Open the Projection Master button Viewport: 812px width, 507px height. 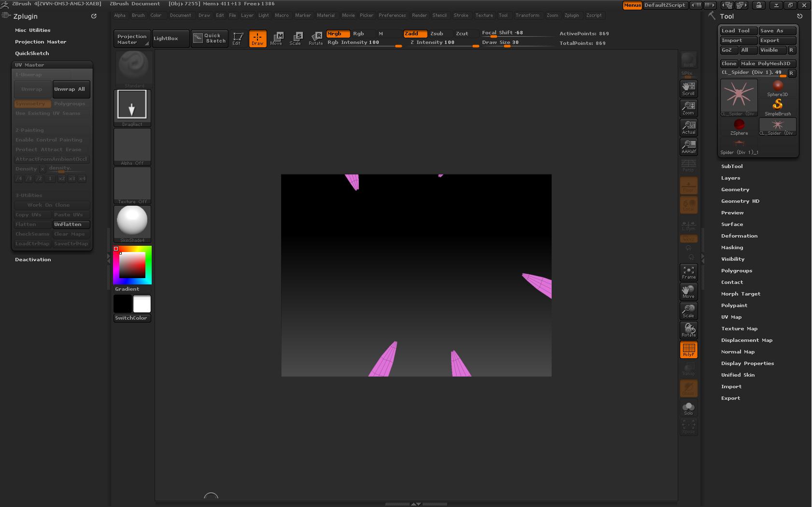132,39
